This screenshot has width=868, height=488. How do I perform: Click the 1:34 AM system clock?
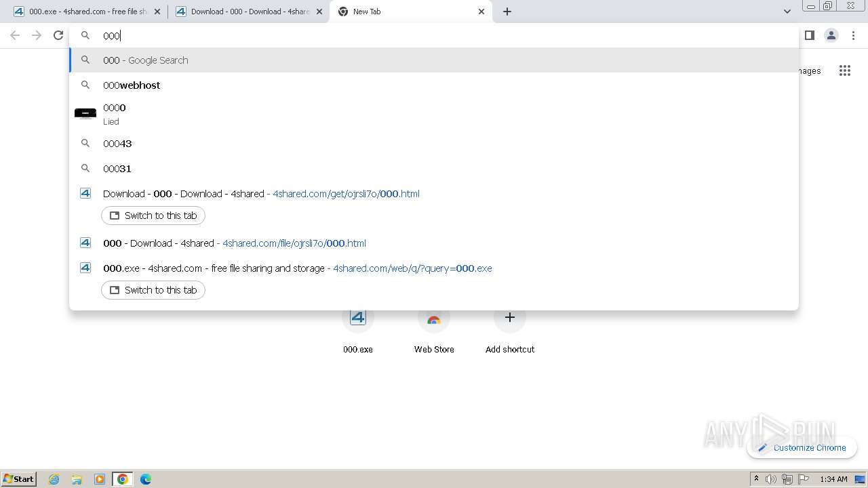pyautogui.click(x=833, y=479)
